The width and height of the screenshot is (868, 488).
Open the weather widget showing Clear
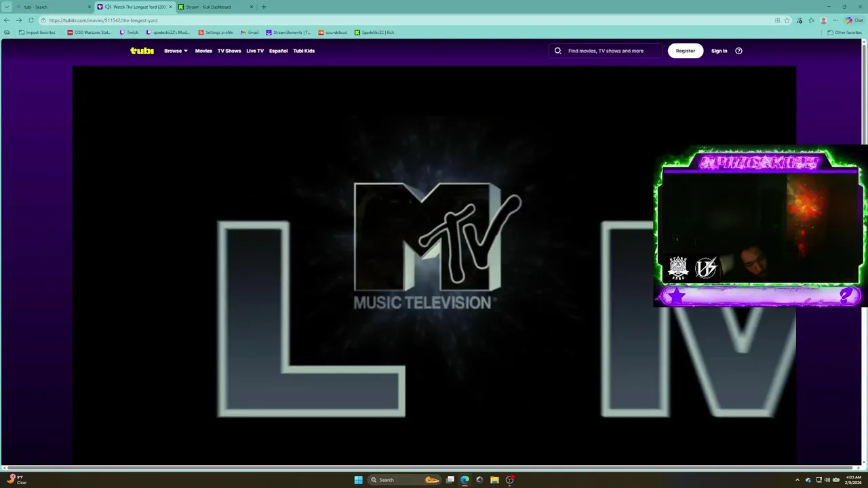16,480
